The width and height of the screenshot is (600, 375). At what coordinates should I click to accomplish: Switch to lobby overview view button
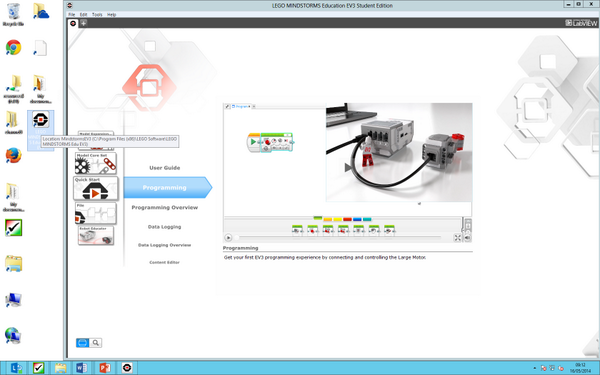[83, 343]
